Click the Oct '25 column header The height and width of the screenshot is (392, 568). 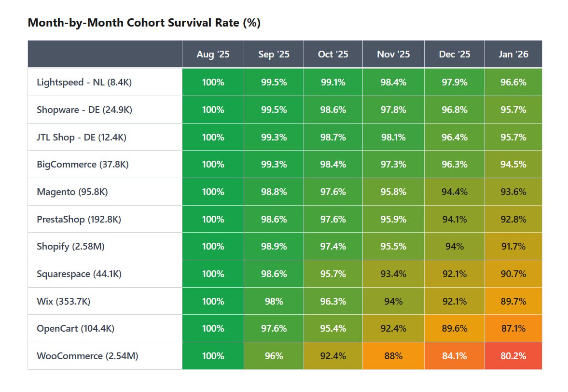333,54
